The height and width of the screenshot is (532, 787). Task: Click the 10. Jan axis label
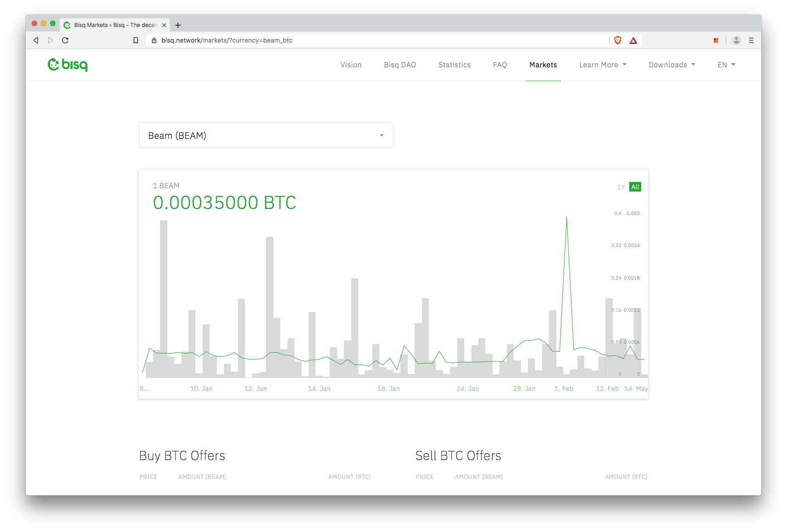201,389
